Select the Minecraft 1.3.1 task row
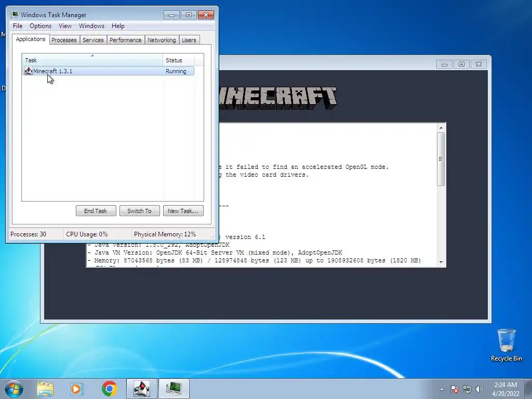Screen dimensions: 532x399 [108, 71]
